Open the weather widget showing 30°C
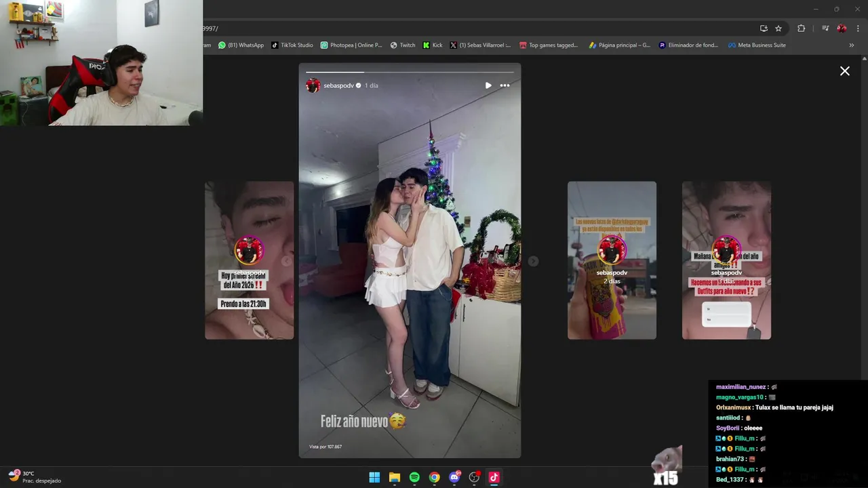Viewport: 868px width, 488px height. tap(35, 477)
